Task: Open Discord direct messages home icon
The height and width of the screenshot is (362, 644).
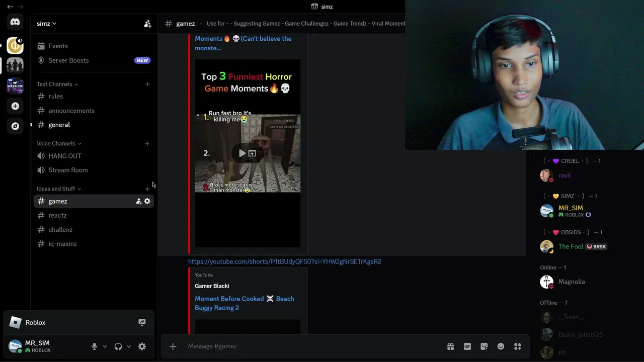Action: [15, 22]
